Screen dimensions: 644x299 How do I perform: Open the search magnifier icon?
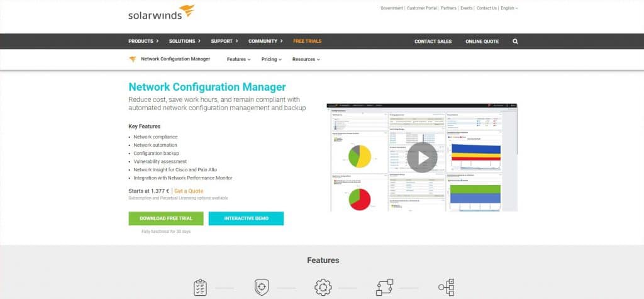click(515, 42)
